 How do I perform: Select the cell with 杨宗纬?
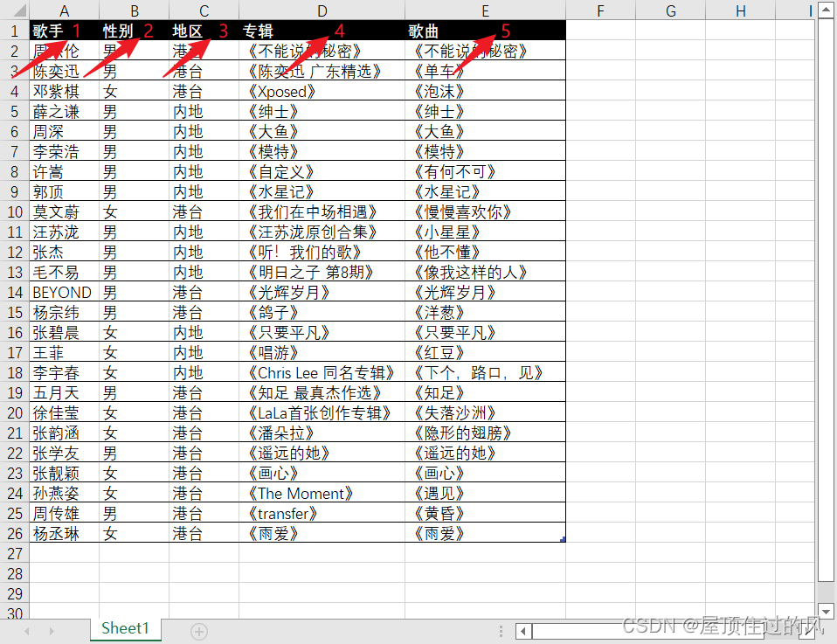64,313
